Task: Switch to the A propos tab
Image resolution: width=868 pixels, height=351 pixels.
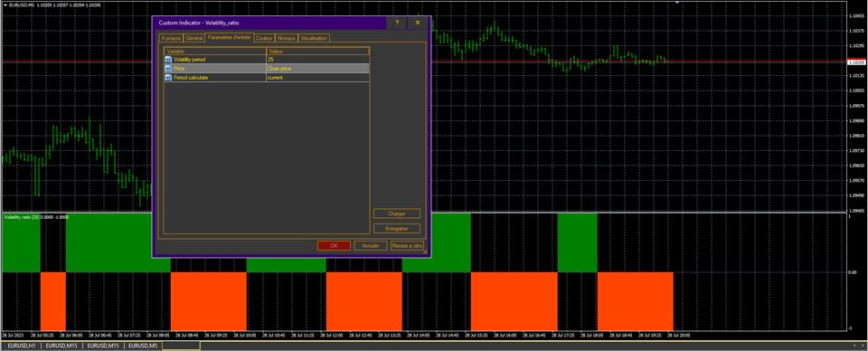Action: 171,38
